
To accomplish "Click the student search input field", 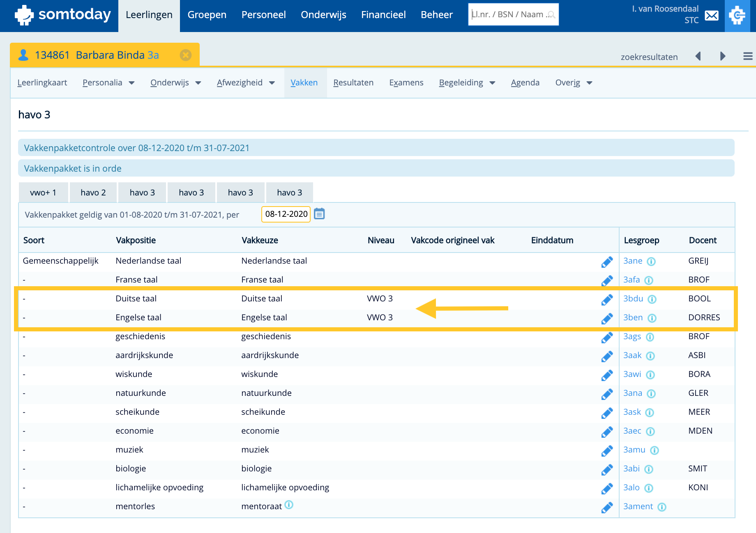I will (x=509, y=15).
